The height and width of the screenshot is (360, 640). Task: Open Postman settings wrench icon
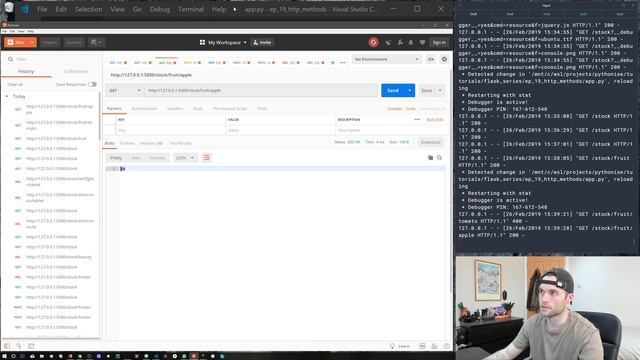[400, 42]
